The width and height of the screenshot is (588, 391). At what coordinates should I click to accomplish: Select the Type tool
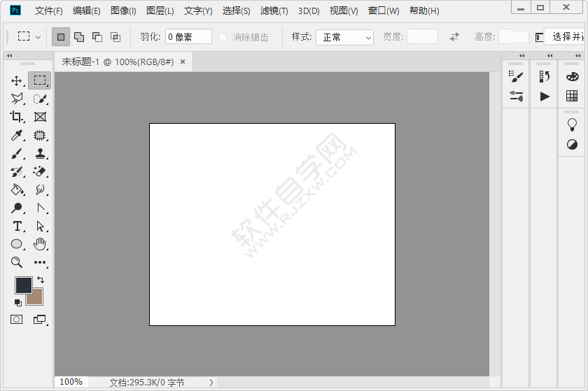[x=17, y=226]
